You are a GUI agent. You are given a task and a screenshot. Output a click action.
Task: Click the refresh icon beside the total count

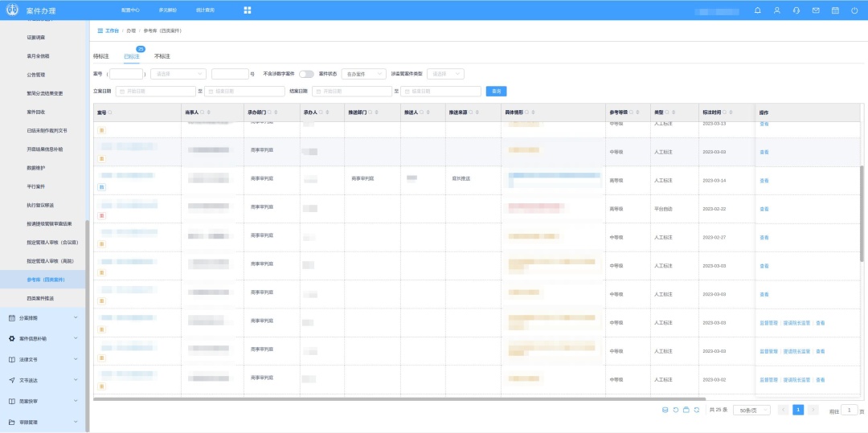(x=696, y=410)
